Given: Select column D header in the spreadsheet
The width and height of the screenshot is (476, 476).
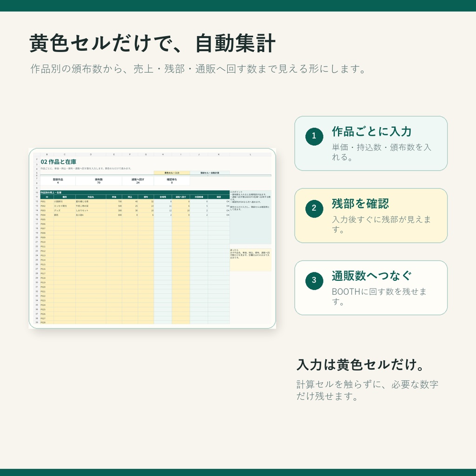Looking at the screenshot, I should (91, 154).
